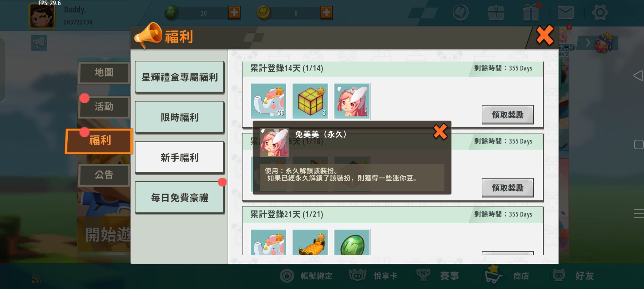Close the 兔美美 item tooltip
This screenshot has height=289, width=644.
[x=440, y=131]
